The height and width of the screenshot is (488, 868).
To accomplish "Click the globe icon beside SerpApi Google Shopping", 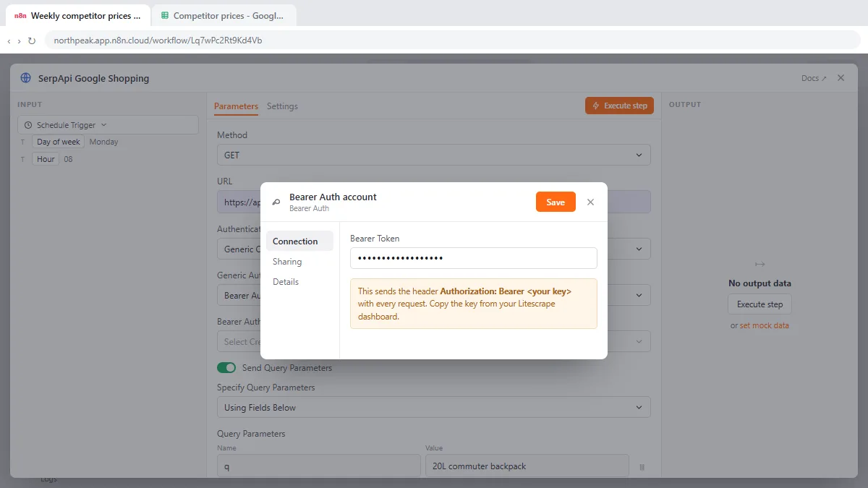I will coord(25,78).
